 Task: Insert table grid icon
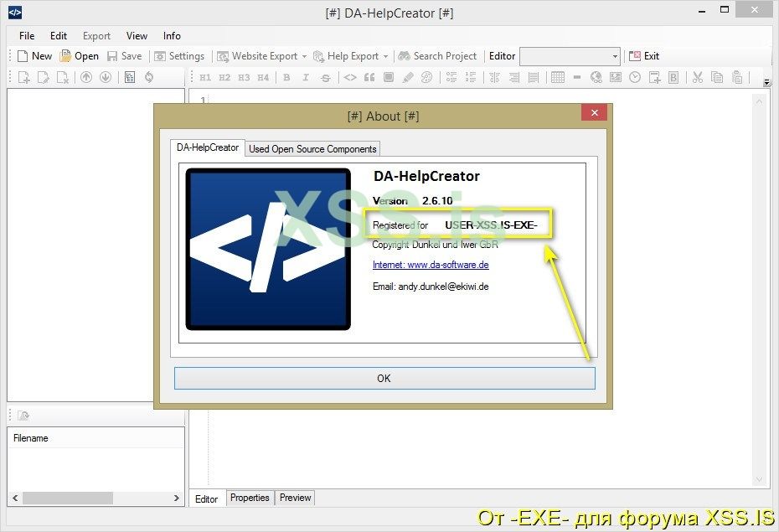[558, 77]
